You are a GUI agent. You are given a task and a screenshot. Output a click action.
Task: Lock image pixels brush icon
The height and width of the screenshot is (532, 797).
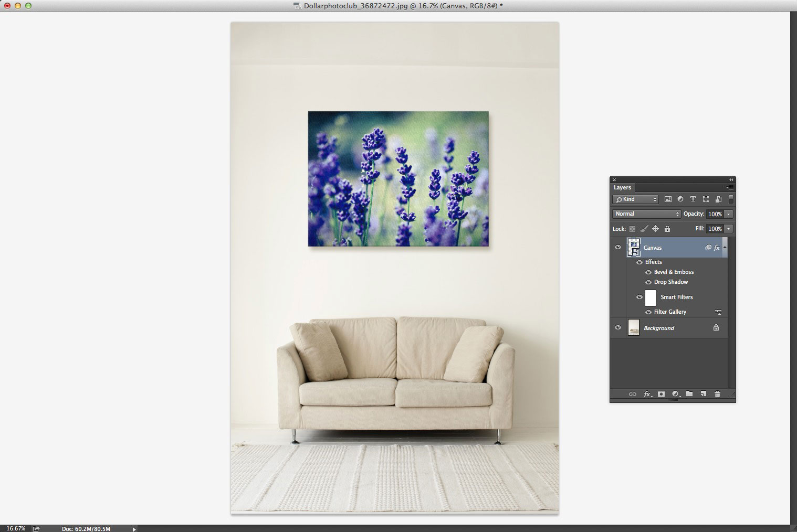644,229
